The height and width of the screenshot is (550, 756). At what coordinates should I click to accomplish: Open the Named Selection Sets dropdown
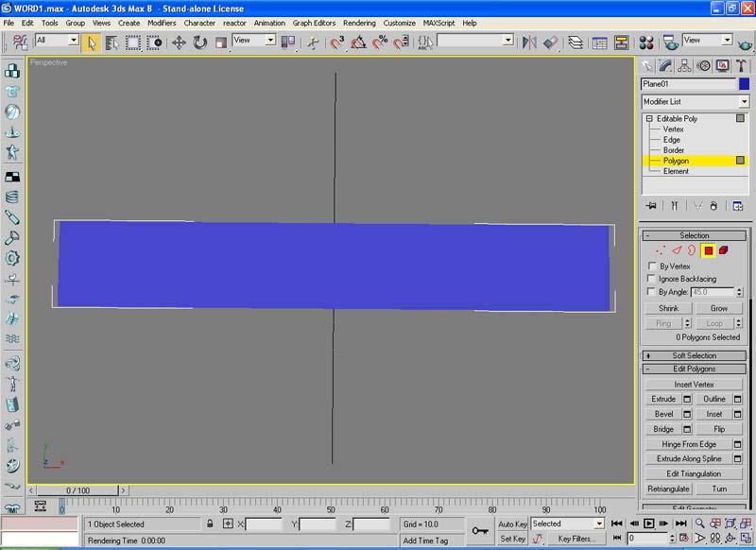[507, 40]
